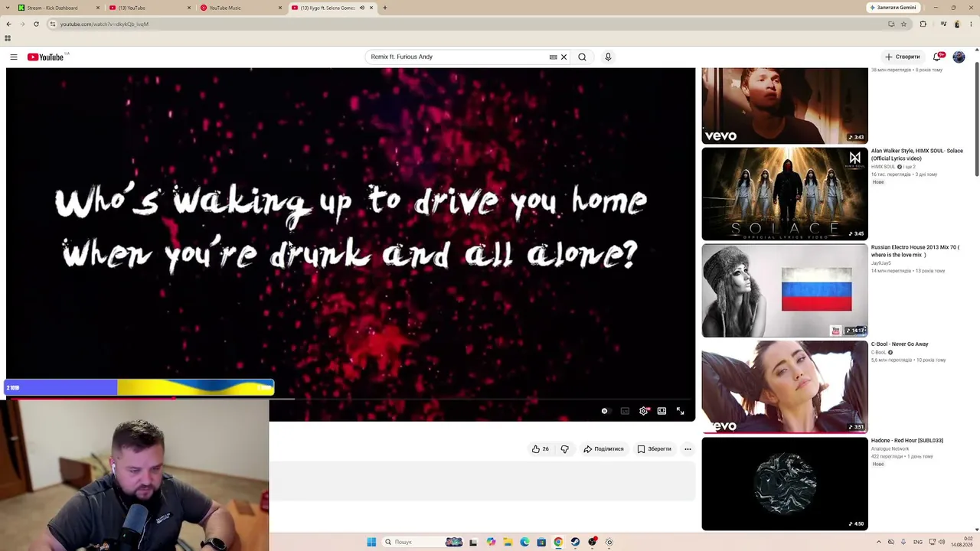This screenshot has width=980, height=551.
Task: Open Google Chrome from the taskbar
Action: (x=558, y=542)
